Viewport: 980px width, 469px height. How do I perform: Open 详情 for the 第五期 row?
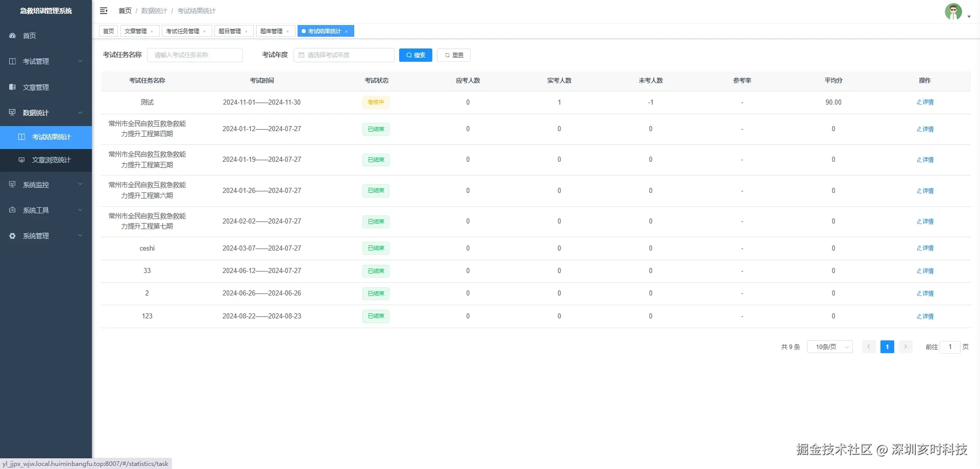coord(925,160)
